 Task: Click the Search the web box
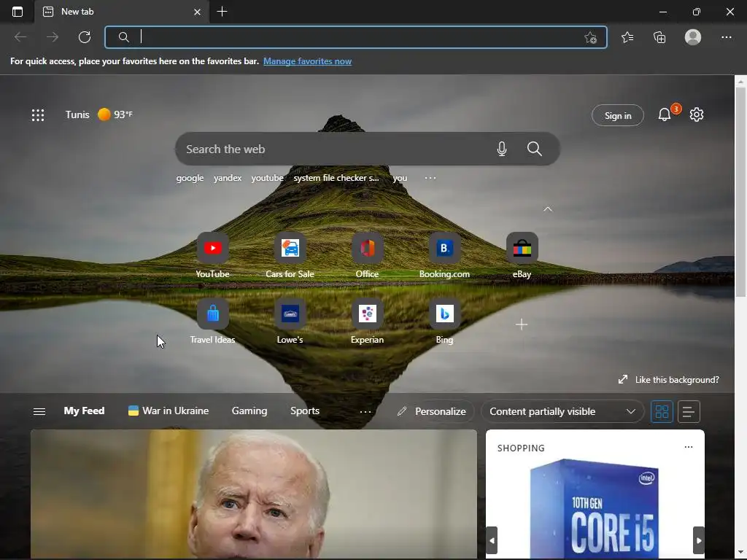368,149
